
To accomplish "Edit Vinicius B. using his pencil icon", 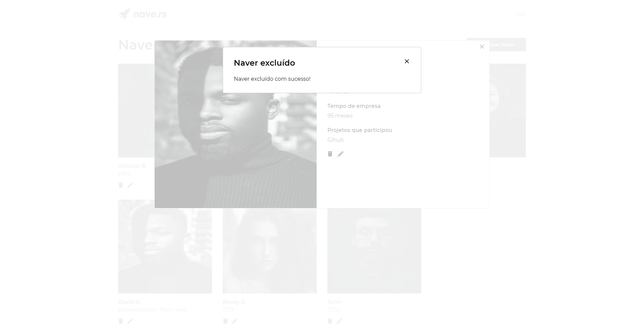I will pyautogui.click(x=130, y=185).
